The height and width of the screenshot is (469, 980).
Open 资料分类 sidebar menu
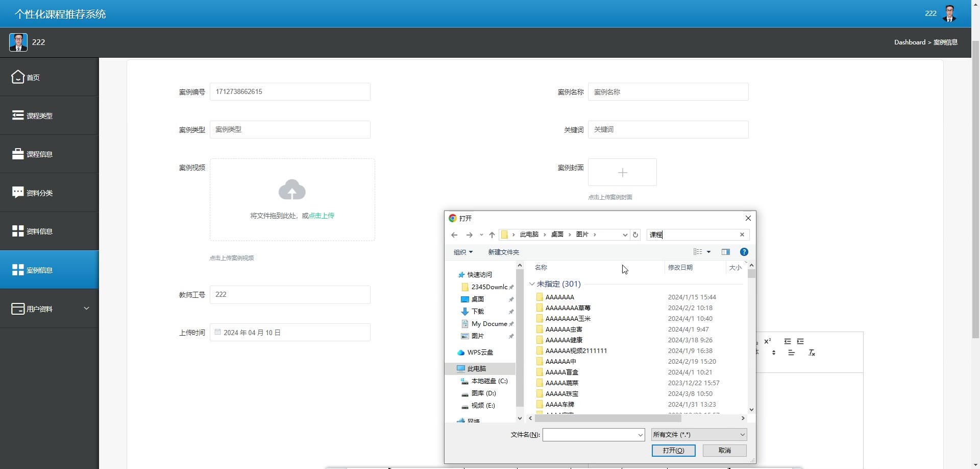49,193
